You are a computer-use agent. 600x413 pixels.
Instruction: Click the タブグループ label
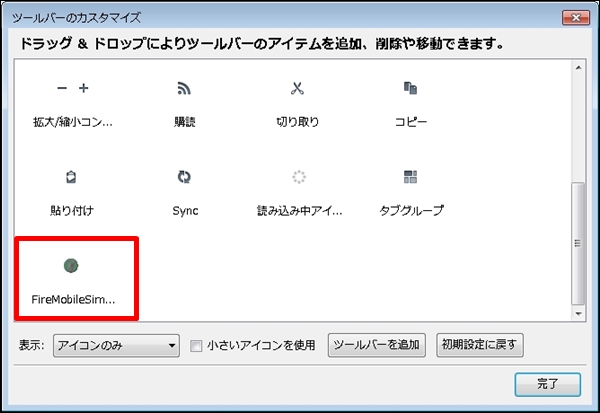pyautogui.click(x=411, y=211)
